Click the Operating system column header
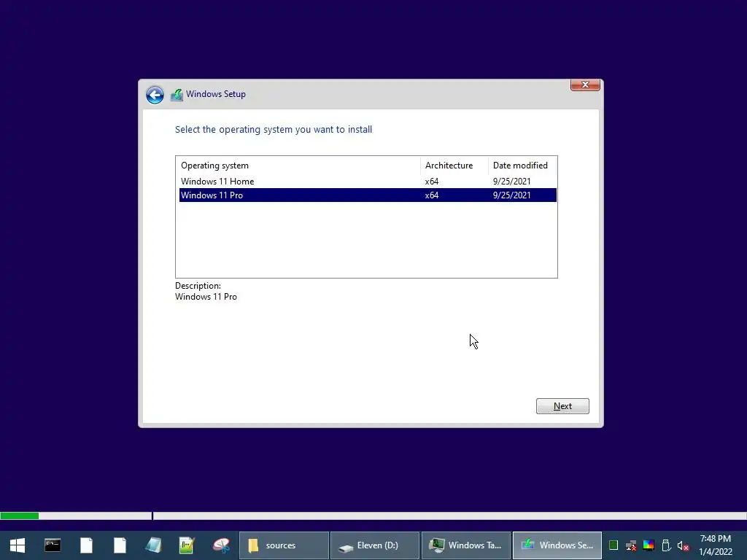Viewport: 747px width, 560px height. tap(298, 166)
